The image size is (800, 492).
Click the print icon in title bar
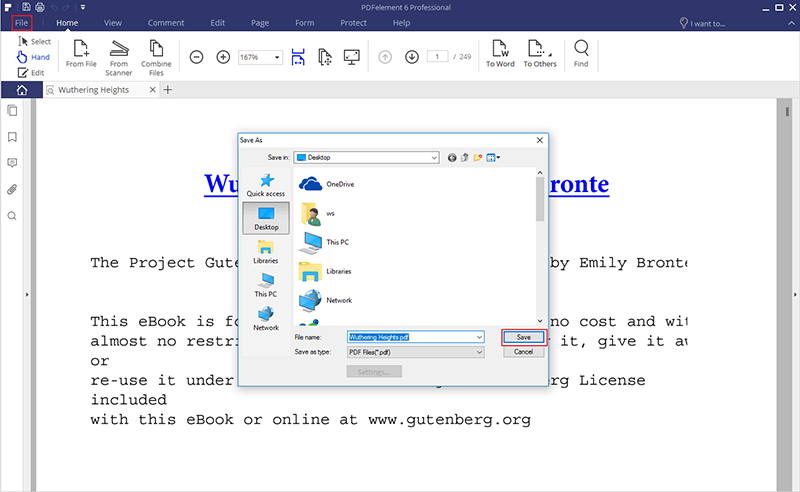[40, 7]
